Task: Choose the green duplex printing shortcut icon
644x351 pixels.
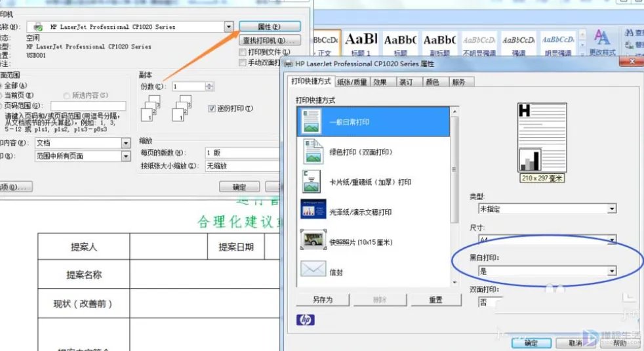Action: 313,152
